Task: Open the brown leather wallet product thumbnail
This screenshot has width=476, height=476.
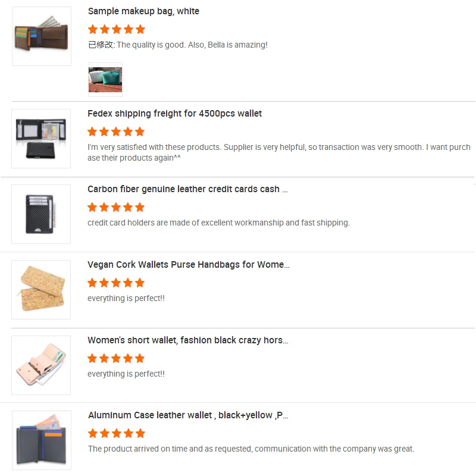Action: click(x=42, y=36)
